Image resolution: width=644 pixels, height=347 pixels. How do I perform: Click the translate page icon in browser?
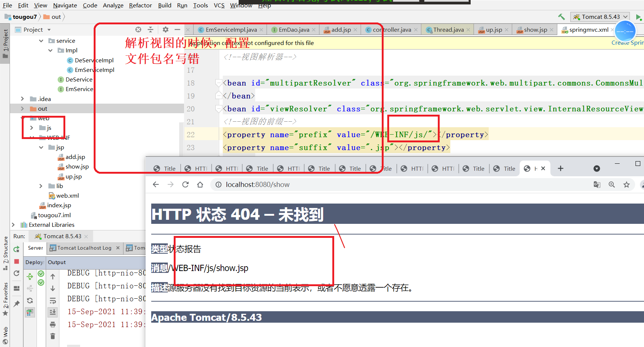[597, 184]
